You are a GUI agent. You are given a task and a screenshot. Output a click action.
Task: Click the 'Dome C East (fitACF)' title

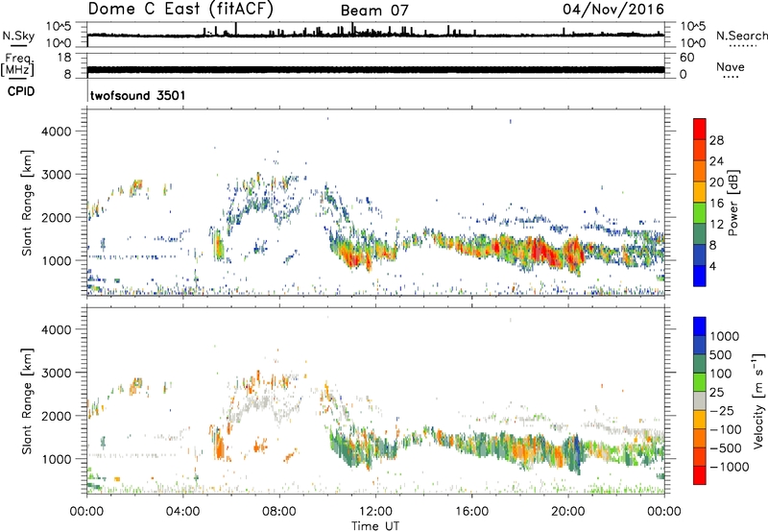[x=180, y=9]
